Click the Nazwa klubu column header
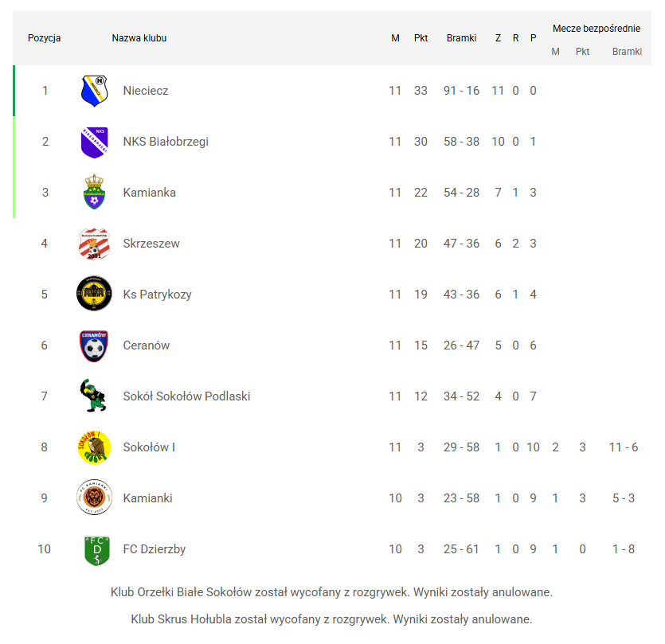665x644 pixels. (x=139, y=38)
